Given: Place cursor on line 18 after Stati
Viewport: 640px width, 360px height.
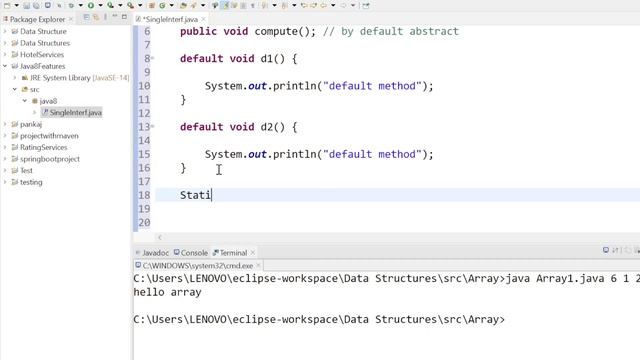Looking at the screenshot, I should pos(212,195).
